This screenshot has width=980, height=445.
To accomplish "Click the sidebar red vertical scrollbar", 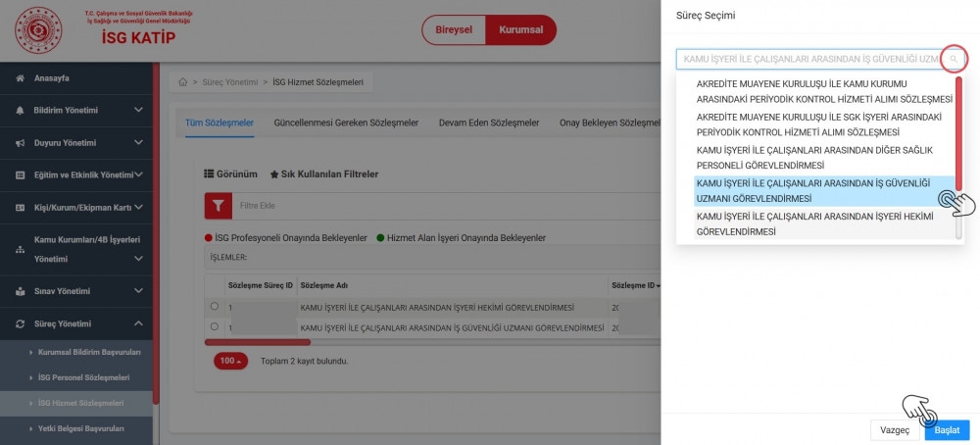I will pyautogui.click(x=156, y=233).
